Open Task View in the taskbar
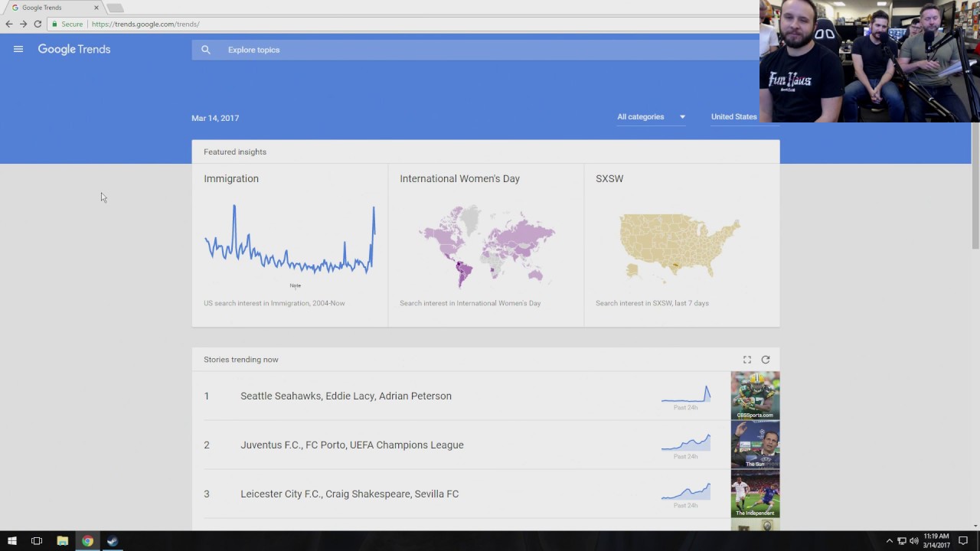The height and width of the screenshot is (551, 980). (37, 541)
